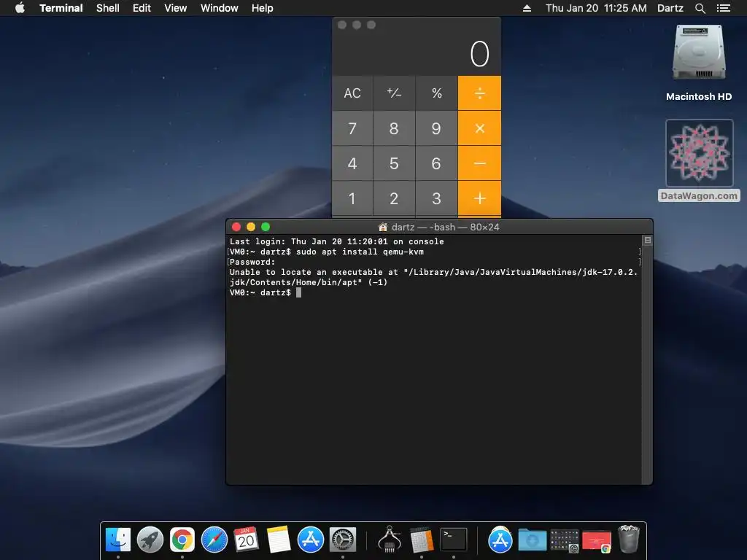Open the View menu
This screenshot has width=747, height=560.
click(x=175, y=8)
